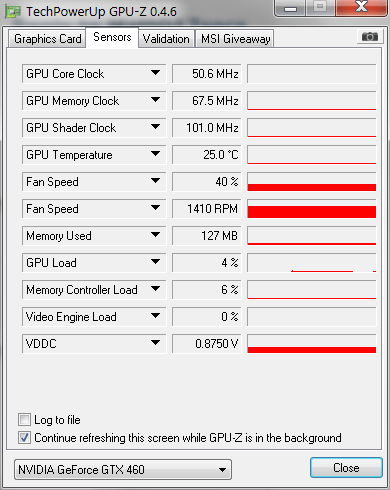
Task: Uncheck Continue refreshing in background option
Action: click(24, 438)
